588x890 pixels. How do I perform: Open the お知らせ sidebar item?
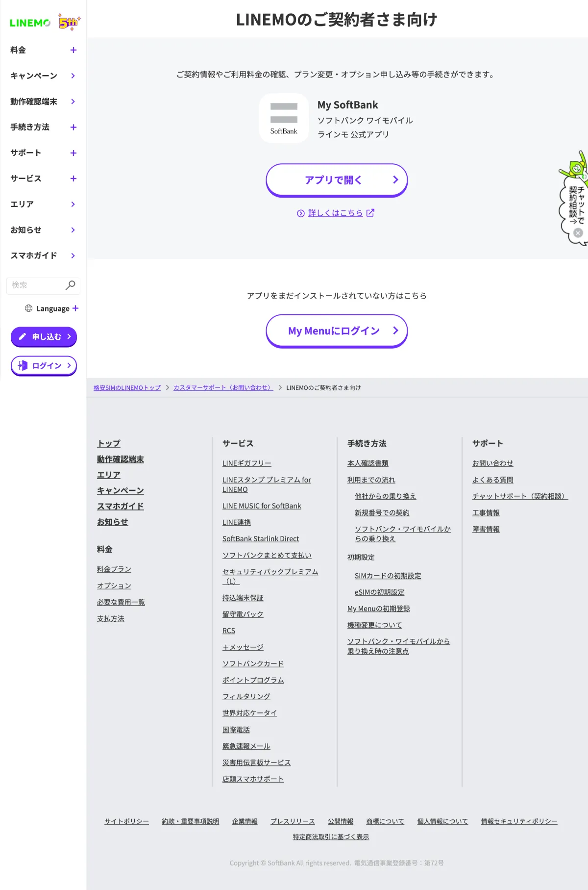click(43, 230)
